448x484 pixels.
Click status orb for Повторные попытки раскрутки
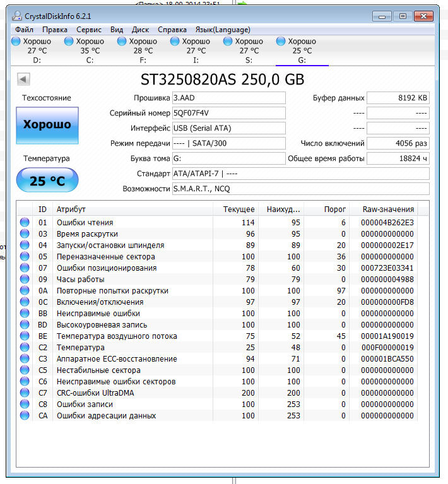(25, 290)
